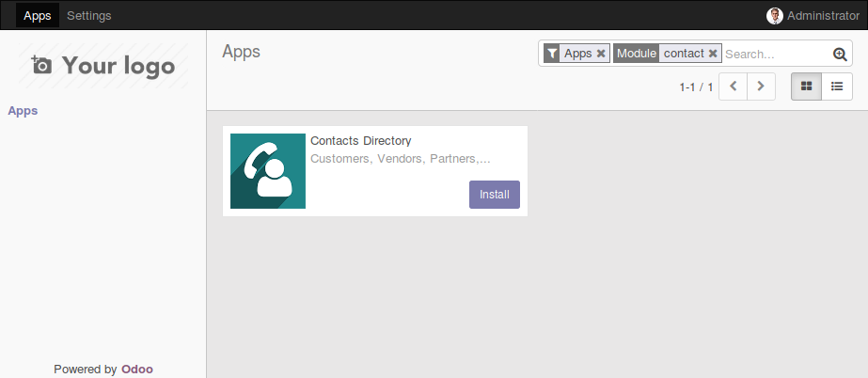Switch to list view

[x=837, y=87]
